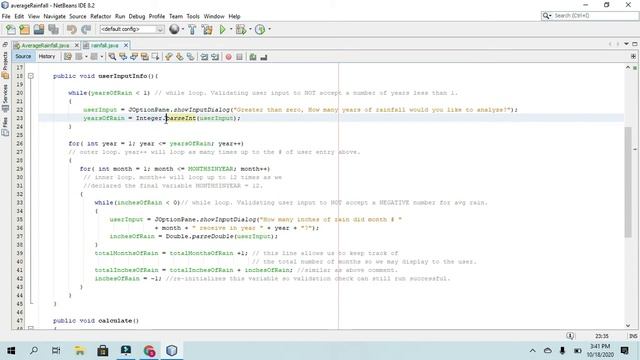
Task: Start macro recording with red circle icon
Action: point(229,57)
